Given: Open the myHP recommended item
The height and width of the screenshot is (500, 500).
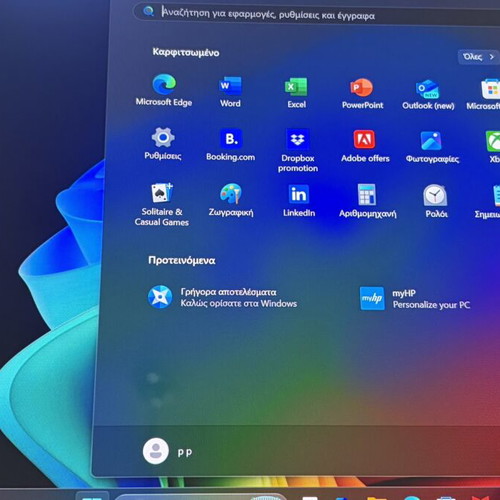Looking at the screenshot, I should (415, 299).
